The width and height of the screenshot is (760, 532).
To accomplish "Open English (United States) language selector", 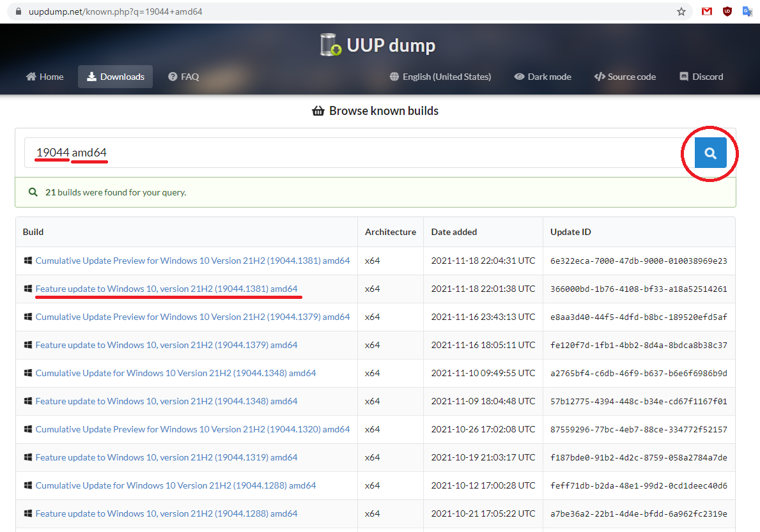I will 440,77.
